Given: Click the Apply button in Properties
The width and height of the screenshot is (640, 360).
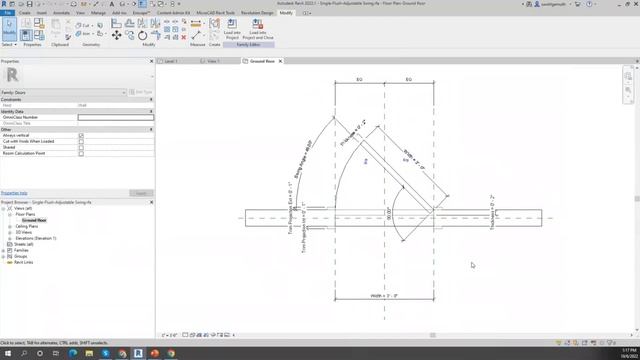Looking at the screenshot, I should pos(141,193).
